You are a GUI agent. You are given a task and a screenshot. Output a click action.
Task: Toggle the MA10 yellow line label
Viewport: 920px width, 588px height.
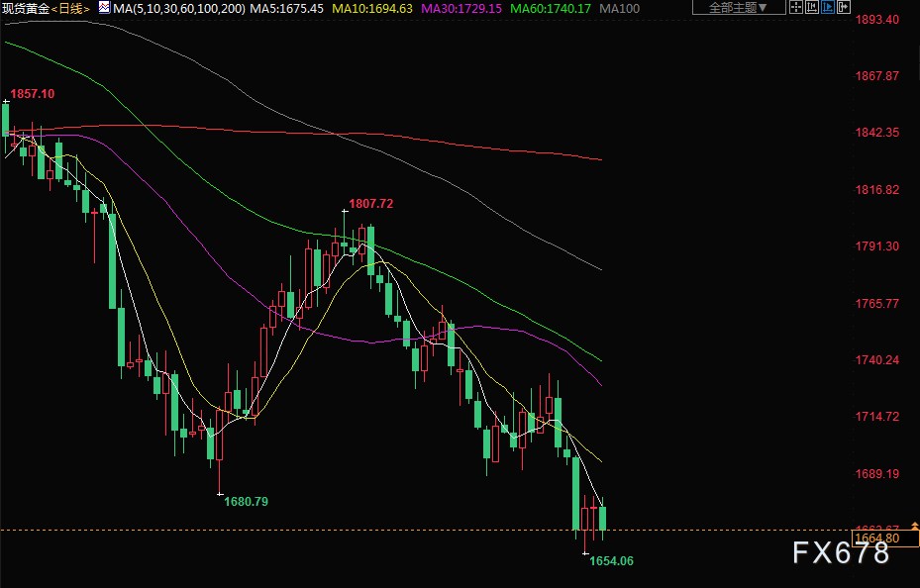(x=371, y=9)
